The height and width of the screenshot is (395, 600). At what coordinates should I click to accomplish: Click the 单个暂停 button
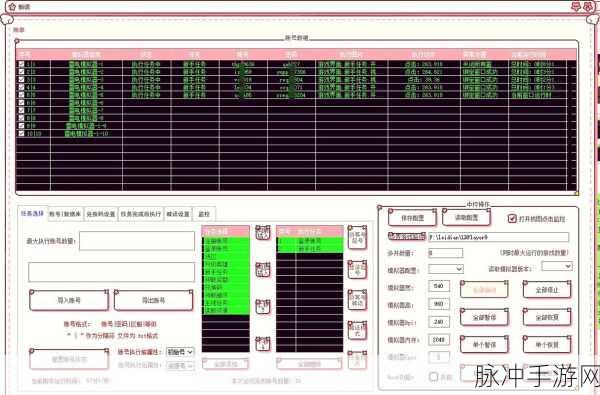pyautogui.click(x=484, y=345)
